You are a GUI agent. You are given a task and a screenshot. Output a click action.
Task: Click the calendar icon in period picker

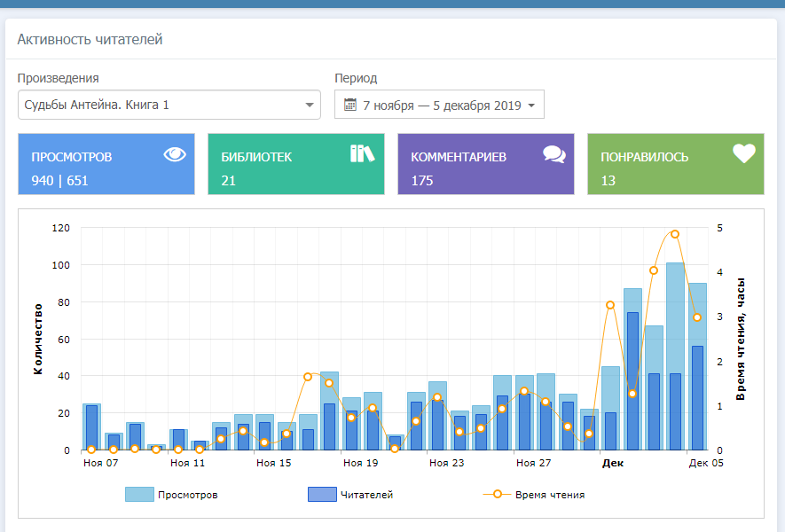[349, 105]
